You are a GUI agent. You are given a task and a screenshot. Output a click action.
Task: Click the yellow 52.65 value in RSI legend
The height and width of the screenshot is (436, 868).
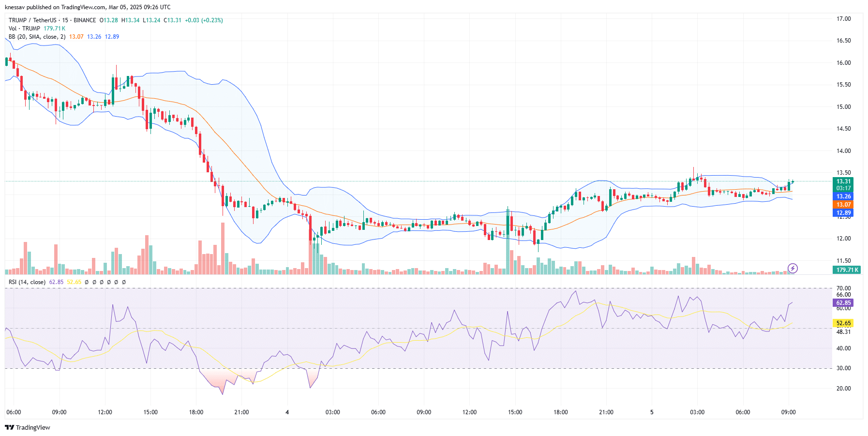74,282
